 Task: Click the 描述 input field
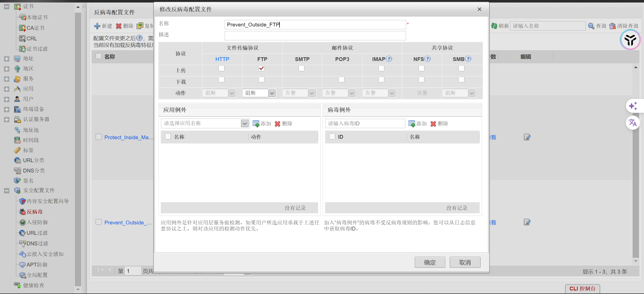click(315, 36)
